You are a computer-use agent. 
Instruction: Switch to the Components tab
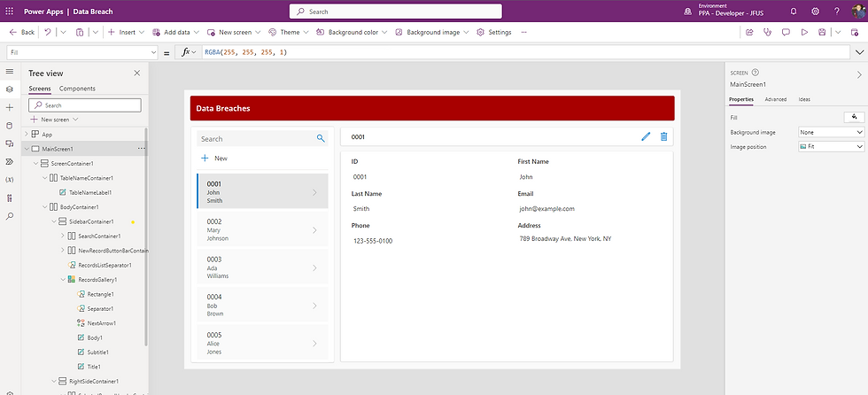click(77, 89)
